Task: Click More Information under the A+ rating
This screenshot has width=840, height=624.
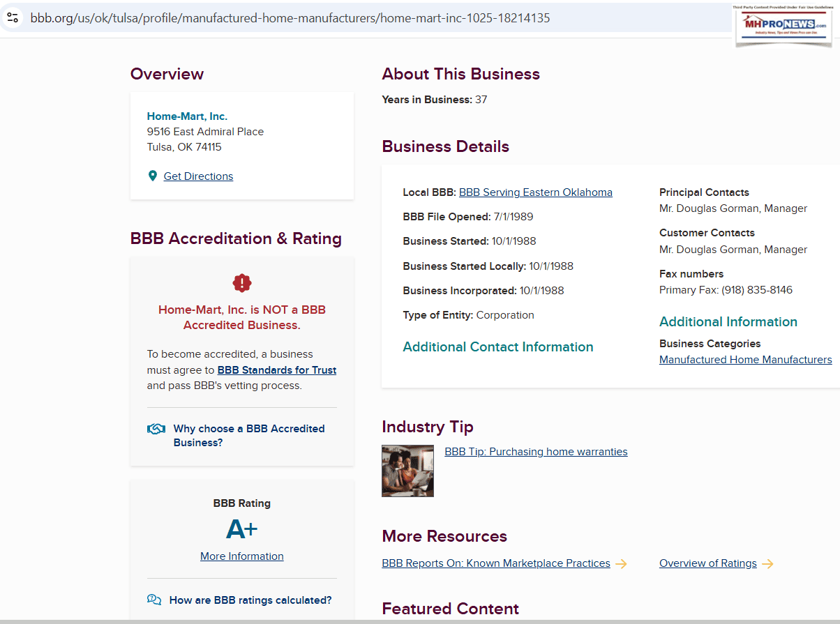Action: point(242,556)
